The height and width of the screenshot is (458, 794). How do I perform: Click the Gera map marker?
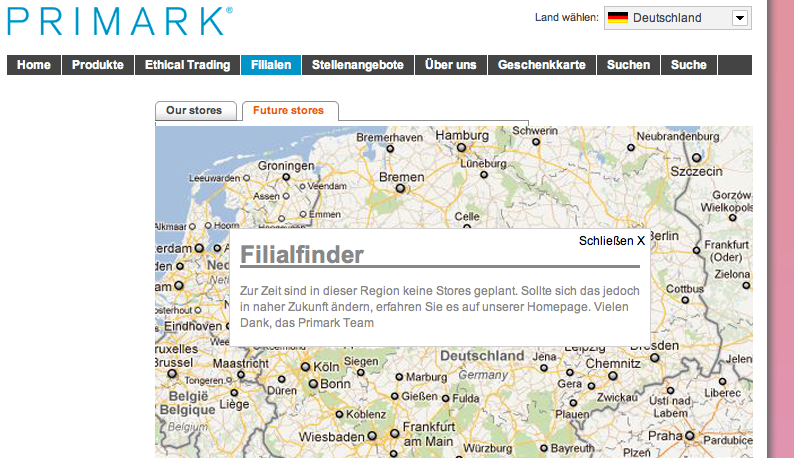click(570, 372)
